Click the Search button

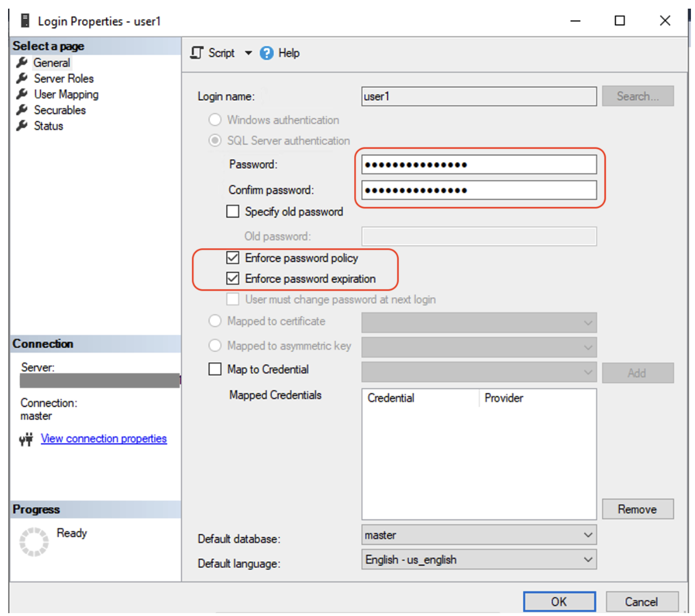[638, 96]
